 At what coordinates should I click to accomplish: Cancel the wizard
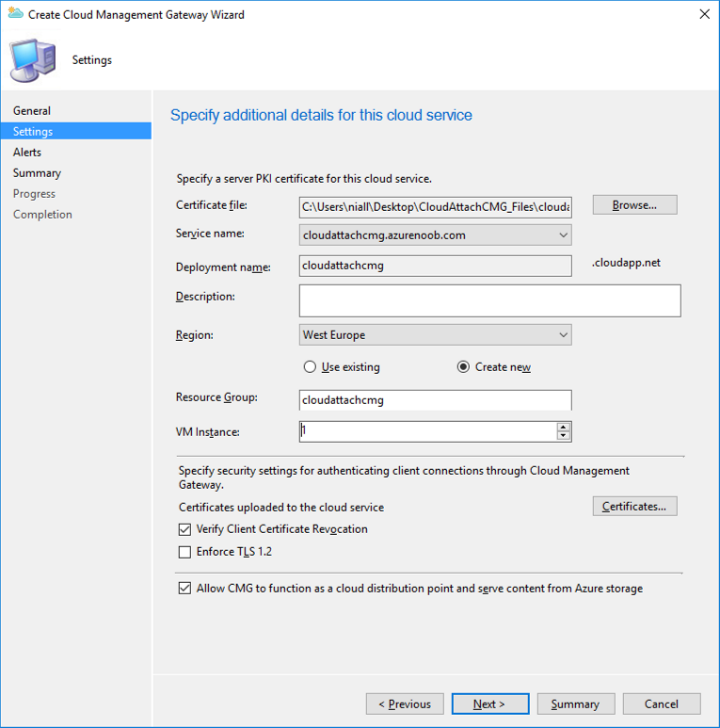coord(662,704)
